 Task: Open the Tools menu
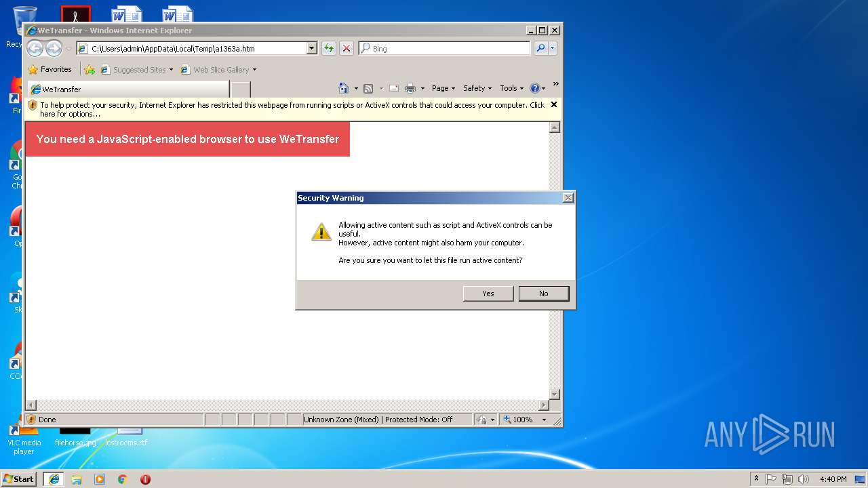click(511, 88)
